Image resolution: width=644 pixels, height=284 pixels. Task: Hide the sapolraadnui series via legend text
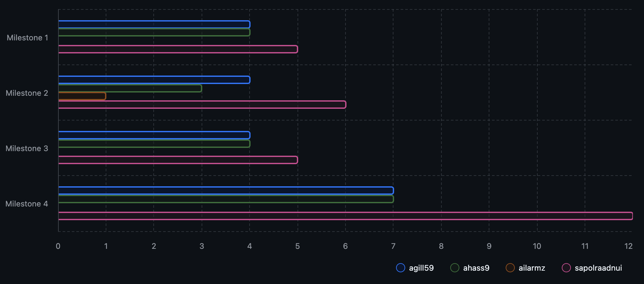[x=598, y=268]
